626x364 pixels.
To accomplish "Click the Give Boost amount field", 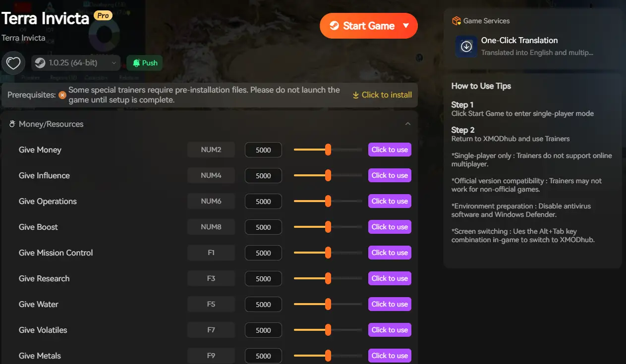I will [x=263, y=227].
